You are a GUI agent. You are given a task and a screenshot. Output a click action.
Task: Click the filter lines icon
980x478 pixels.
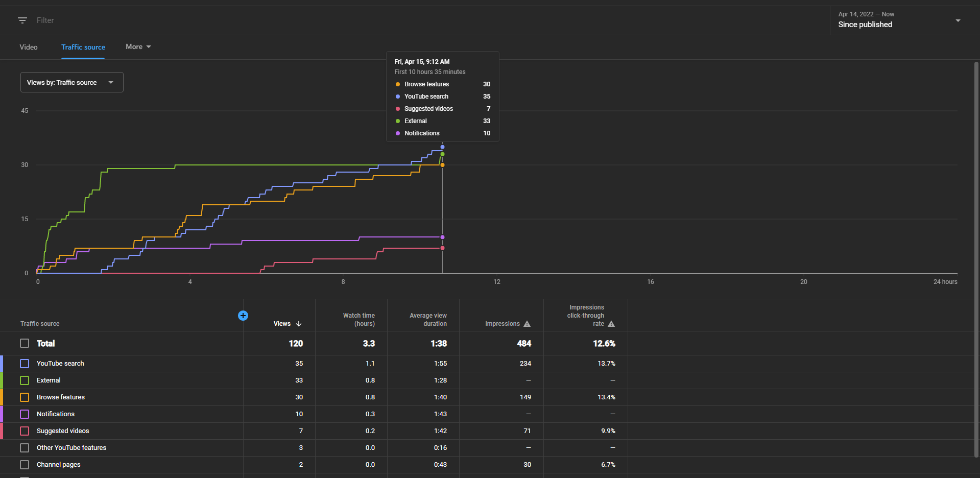point(22,20)
